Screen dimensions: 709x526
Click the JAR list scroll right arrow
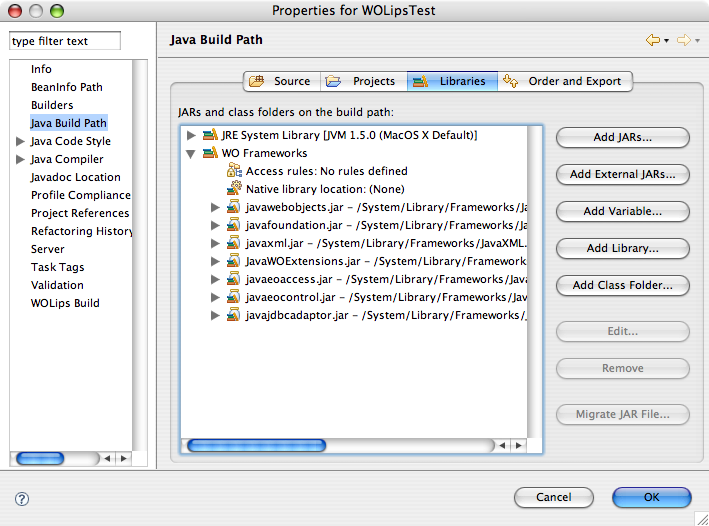(x=519, y=445)
